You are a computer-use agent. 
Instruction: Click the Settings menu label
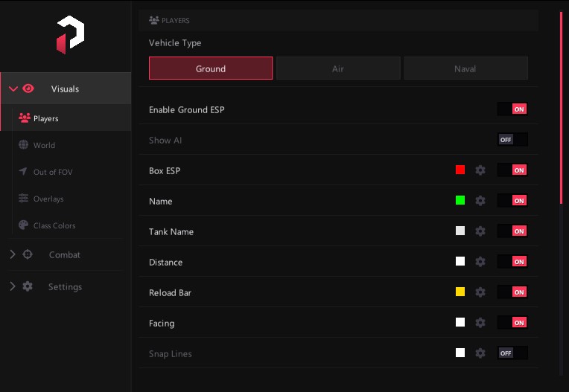[x=65, y=286]
